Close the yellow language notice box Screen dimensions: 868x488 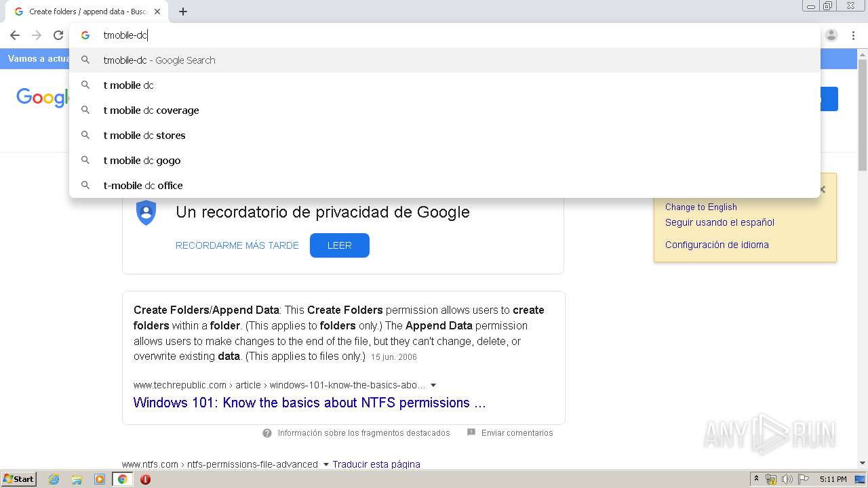(823, 189)
